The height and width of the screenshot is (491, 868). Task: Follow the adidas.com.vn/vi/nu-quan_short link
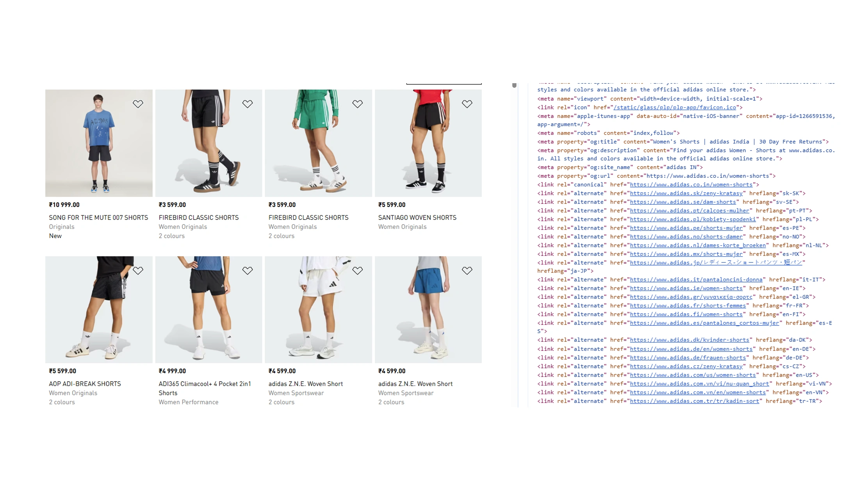tap(699, 384)
